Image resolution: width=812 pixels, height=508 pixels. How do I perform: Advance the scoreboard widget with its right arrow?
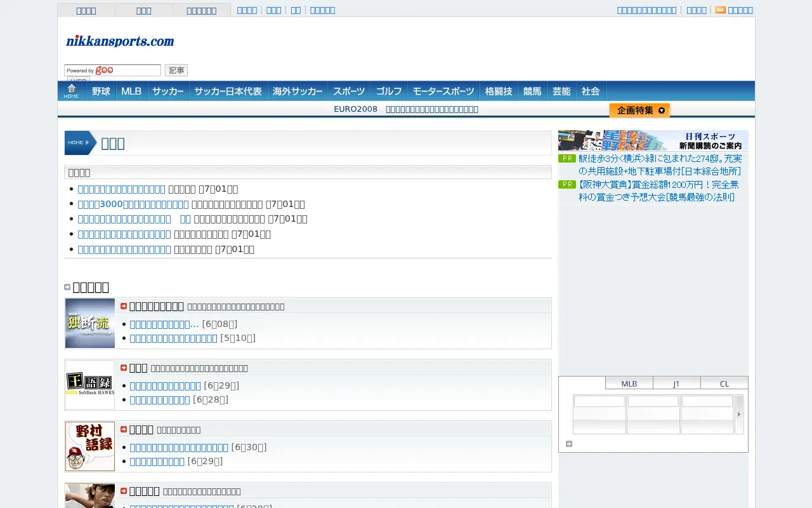pos(739,414)
